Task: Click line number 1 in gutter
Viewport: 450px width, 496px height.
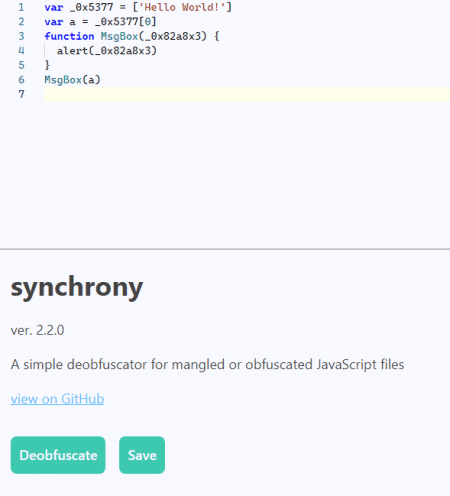Action: click(21, 7)
